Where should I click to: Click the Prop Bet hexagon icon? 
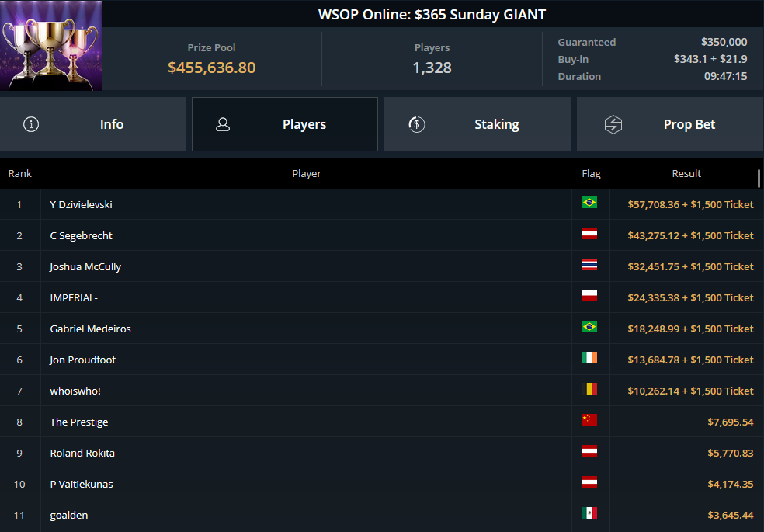[613, 124]
